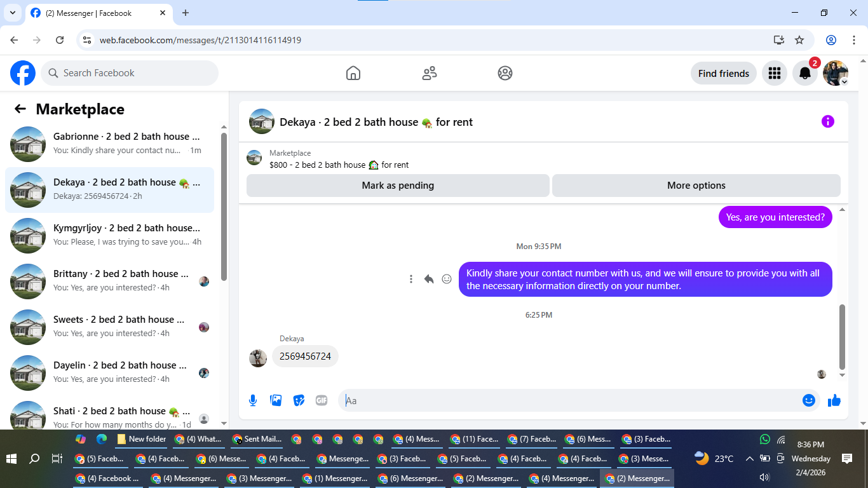Click the 2569456724 message bubble
This screenshot has width=868, height=488.
coord(305,356)
